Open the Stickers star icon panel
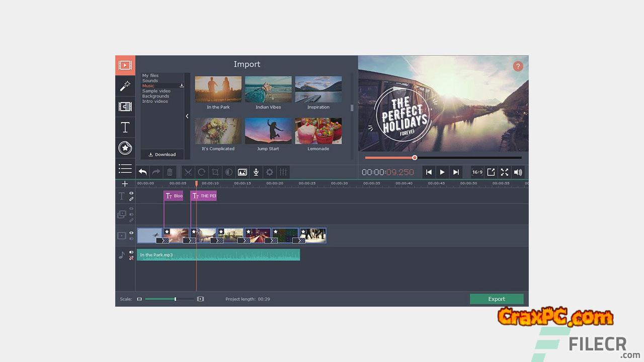The image size is (644, 362). coord(125,148)
